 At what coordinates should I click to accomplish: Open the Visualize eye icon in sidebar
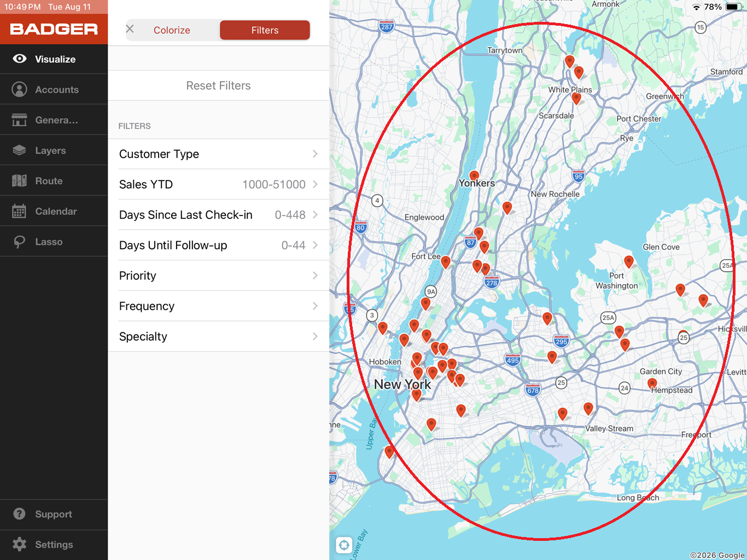(x=20, y=59)
